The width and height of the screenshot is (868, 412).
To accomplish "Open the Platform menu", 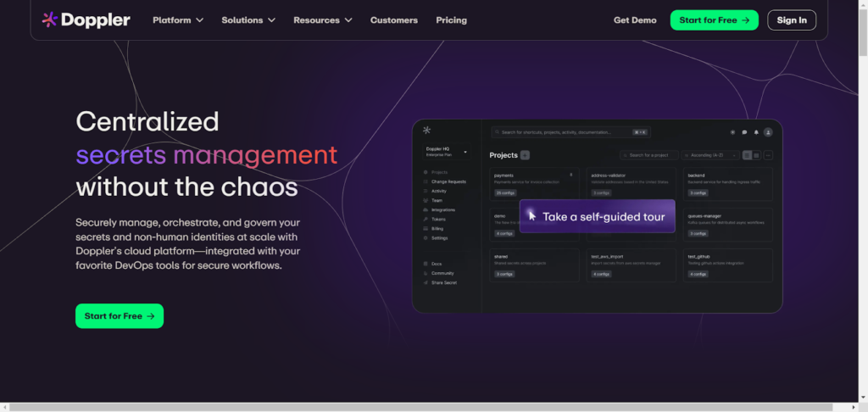I will pyautogui.click(x=178, y=20).
